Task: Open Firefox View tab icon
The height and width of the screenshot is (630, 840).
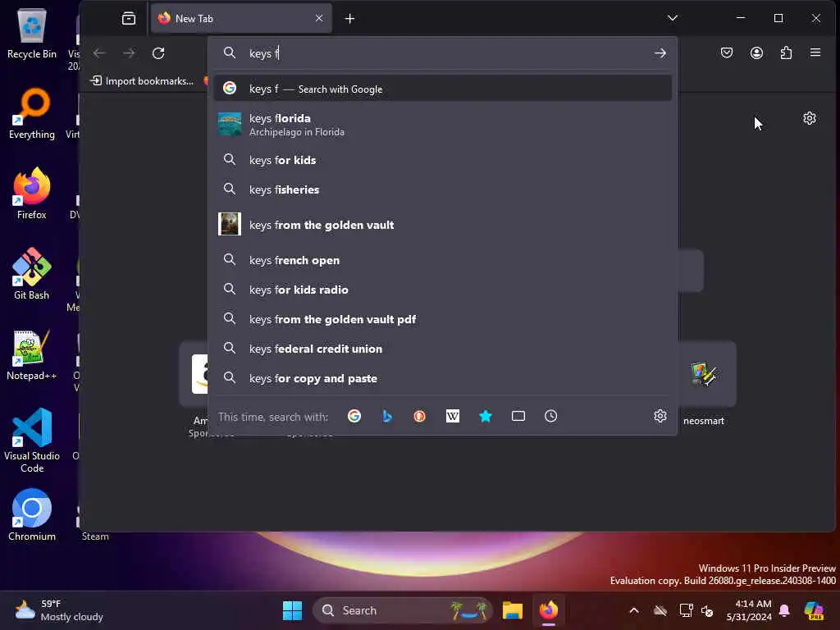Action: [129, 18]
